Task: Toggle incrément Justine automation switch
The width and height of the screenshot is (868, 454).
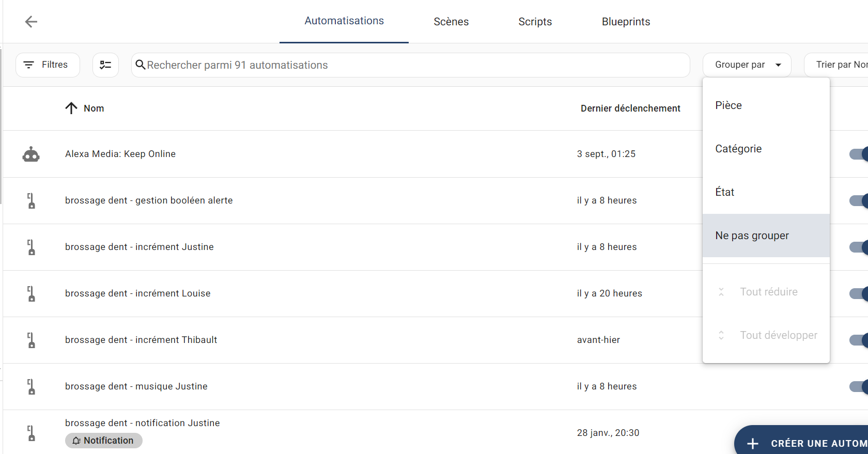Action: click(x=859, y=247)
